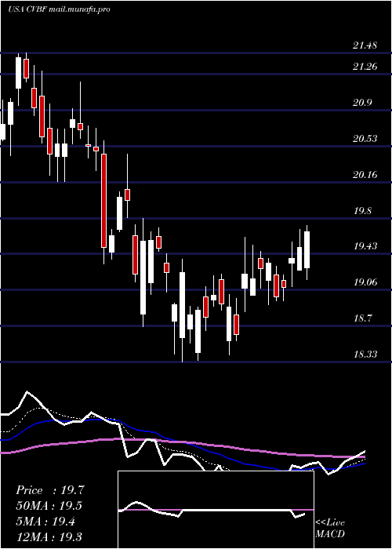The width and height of the screenshot is (392, 549).
Task: Click the 20.9 price level label
Action: click(x=362, y=103)
